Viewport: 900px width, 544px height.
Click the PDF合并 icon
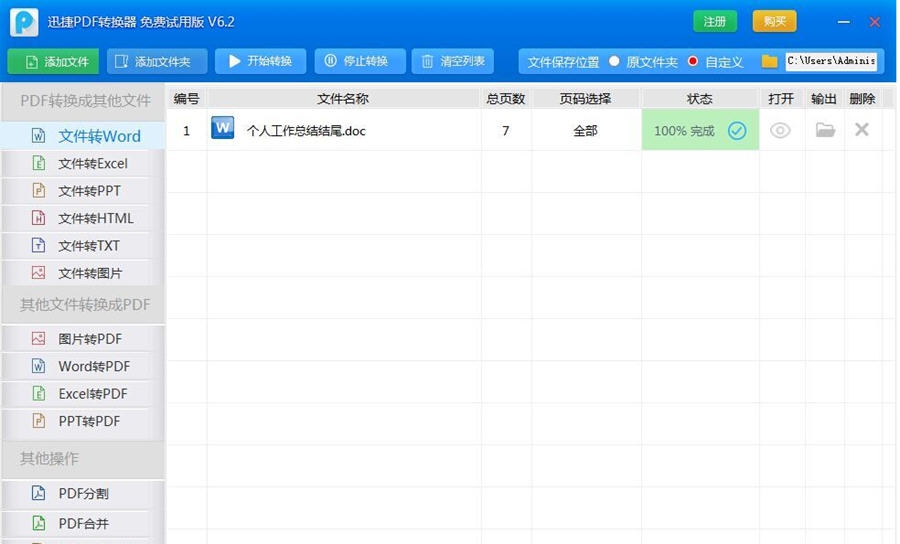click(x=38, y=523)
